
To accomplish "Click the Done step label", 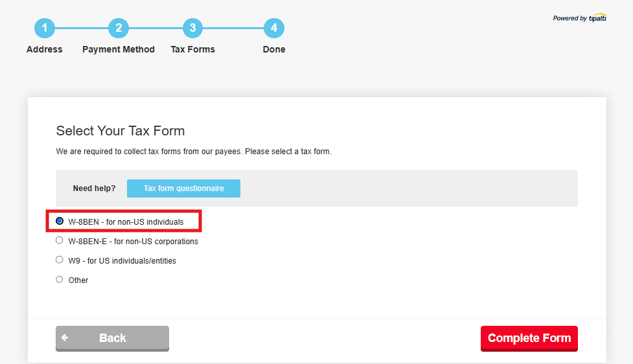I will [x=273, y=49].
